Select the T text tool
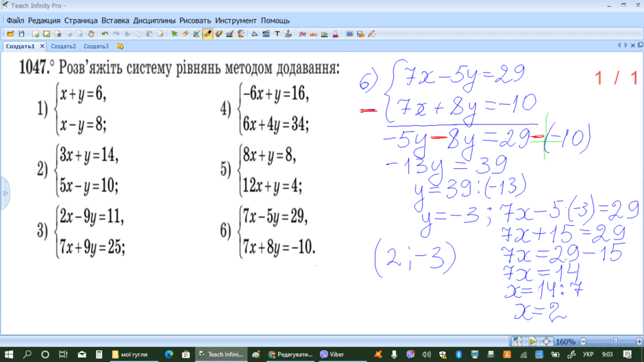Screen dimensions: 644x362 (277, 34)
